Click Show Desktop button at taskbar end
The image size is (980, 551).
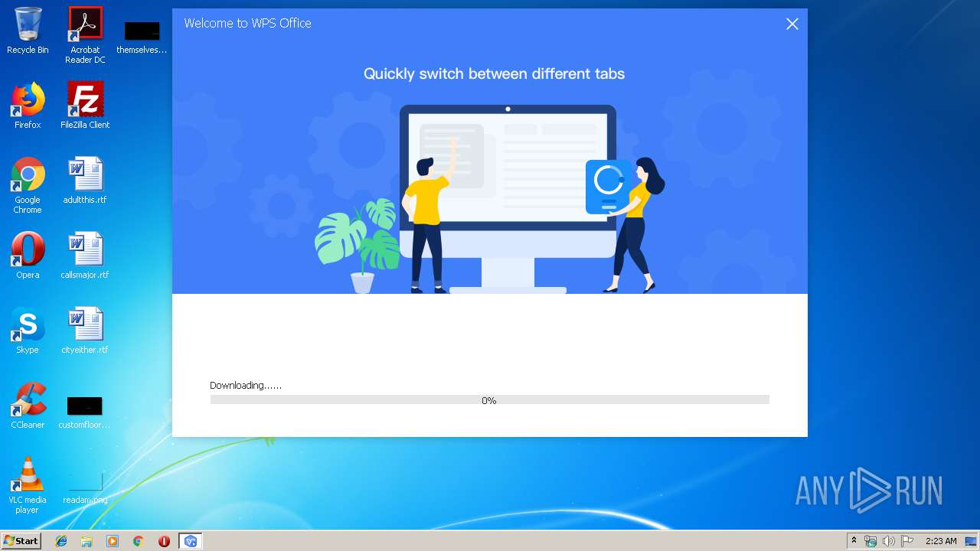[972, 541]
